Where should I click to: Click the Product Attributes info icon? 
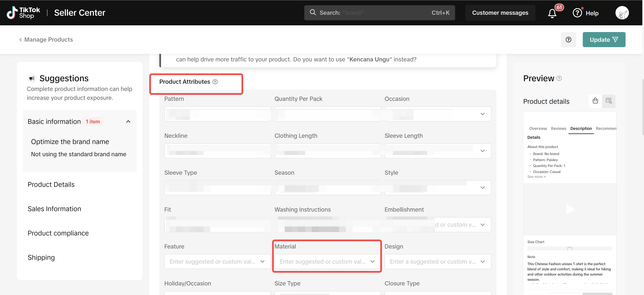tap(215, 82)
